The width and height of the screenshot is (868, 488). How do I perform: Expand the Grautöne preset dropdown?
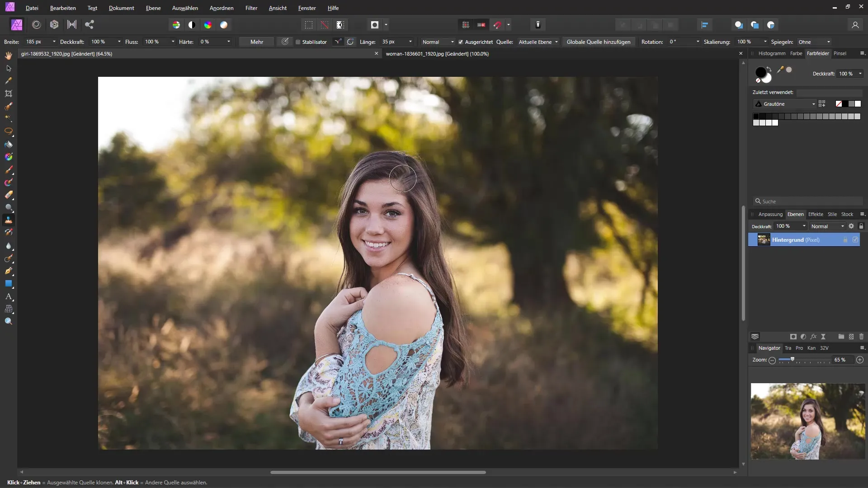812,103
